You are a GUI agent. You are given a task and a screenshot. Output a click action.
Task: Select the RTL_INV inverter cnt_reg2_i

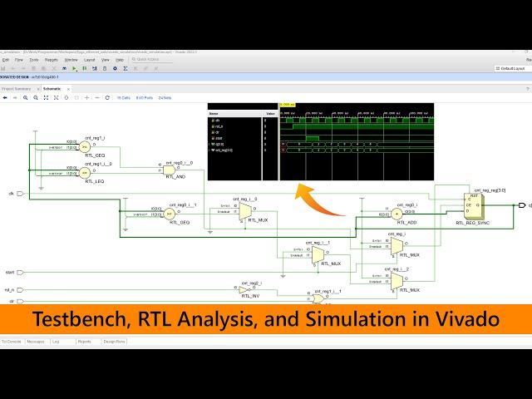(244, 290)
